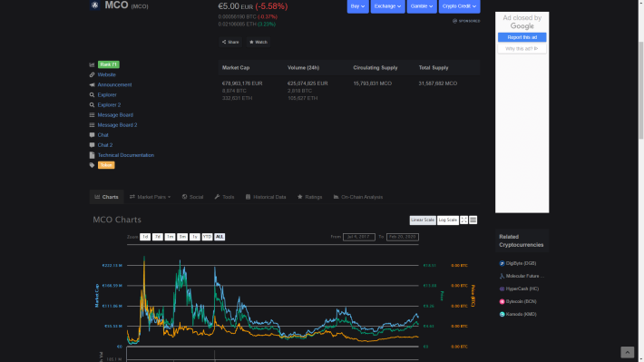Switch to the On-Chain Analysis tab

358,197
